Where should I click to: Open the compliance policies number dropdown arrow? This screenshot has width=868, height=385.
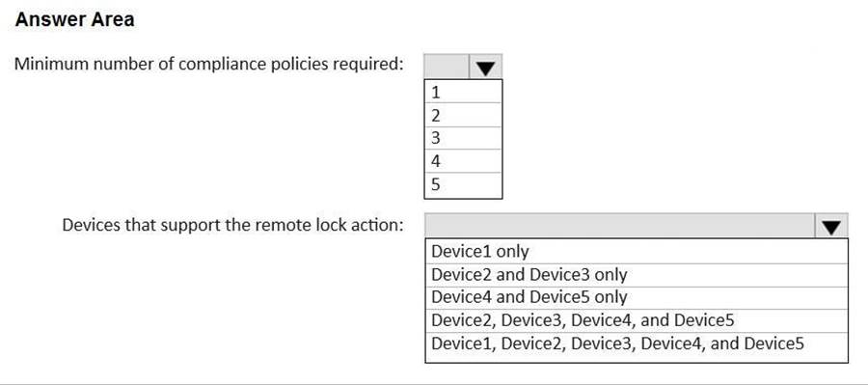(485, 67)
